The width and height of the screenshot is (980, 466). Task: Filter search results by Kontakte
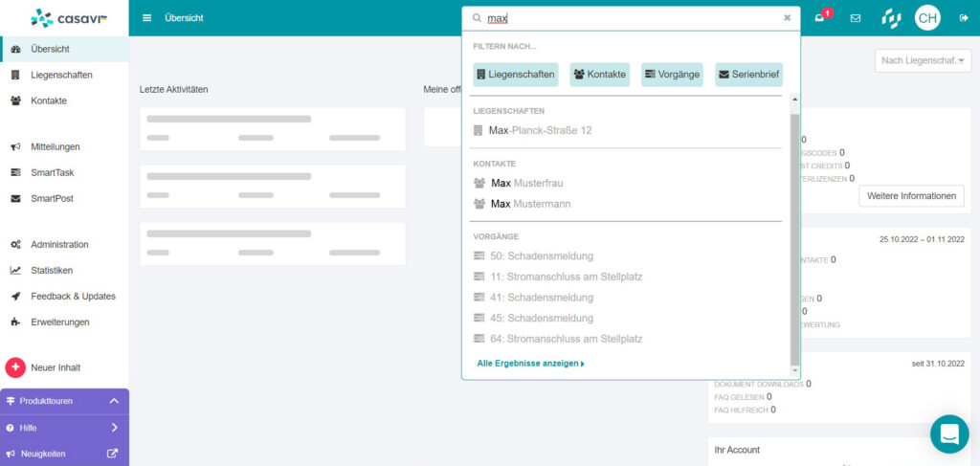click(599, 75)
